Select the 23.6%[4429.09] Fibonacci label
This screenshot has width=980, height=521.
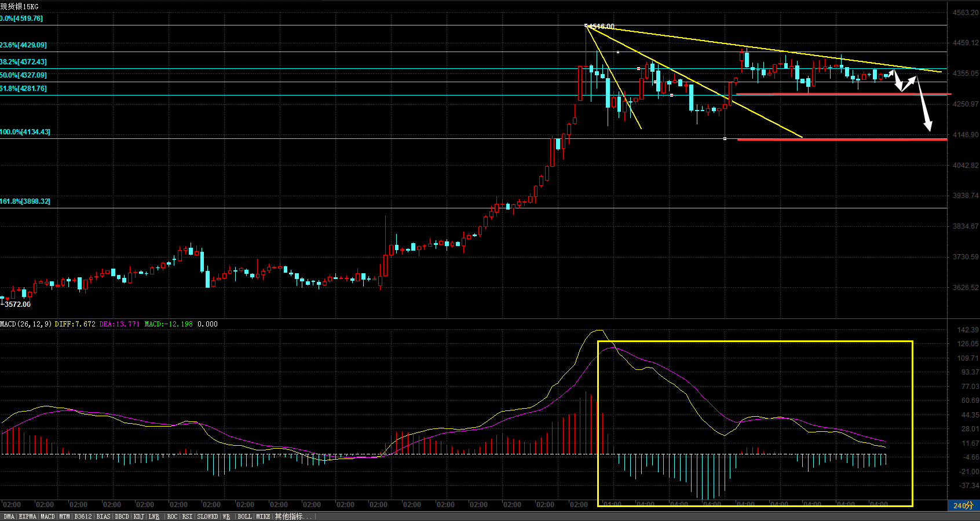point(24,45)
